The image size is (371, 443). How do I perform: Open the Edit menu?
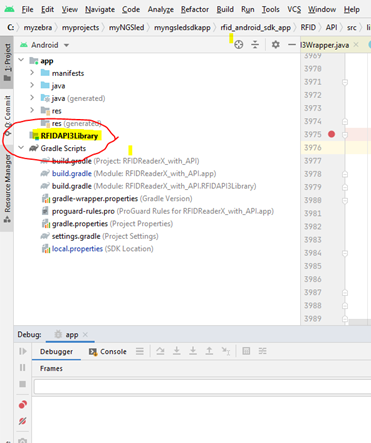point(47,9)
